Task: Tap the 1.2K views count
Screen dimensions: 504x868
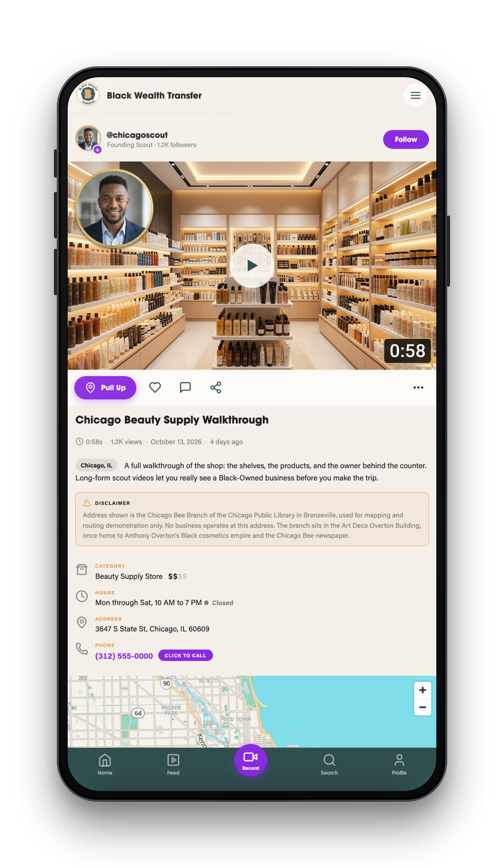Action: pos(126,442)
